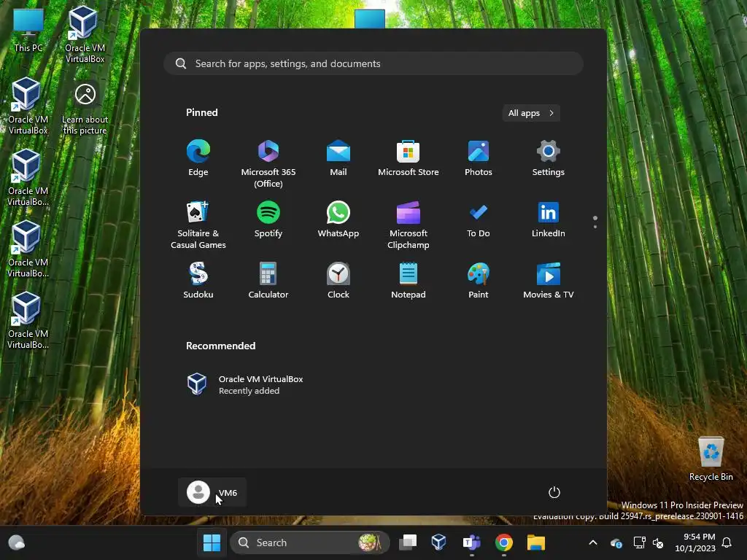The image size is (747, 560).
Task: Open the Clock app
Action: pos(338,281)
